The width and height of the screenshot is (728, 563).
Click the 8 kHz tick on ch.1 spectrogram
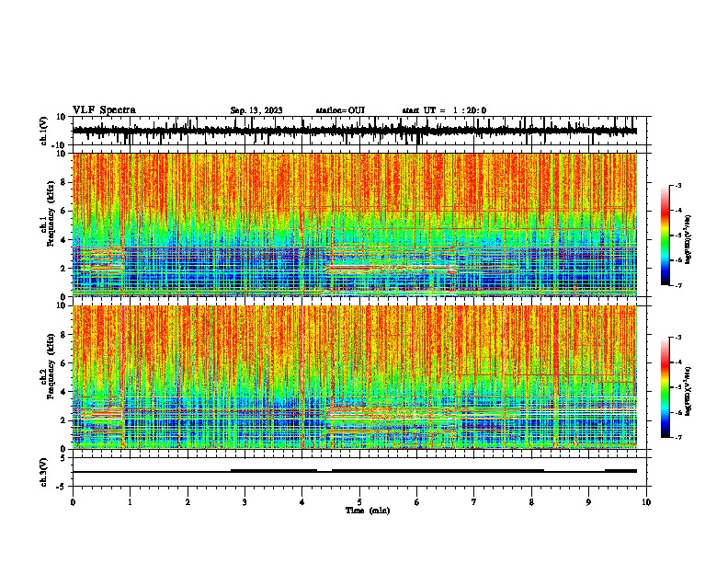click(x=64, y=182)
